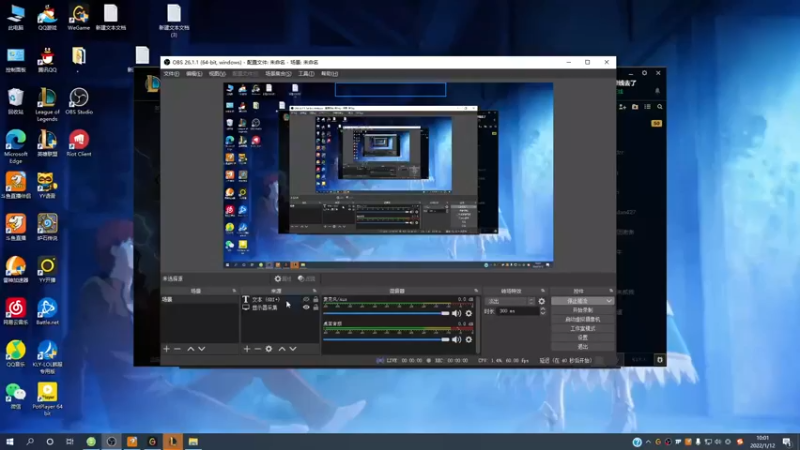This screenshot has height=450, width=800.
Task: Toggle visibility of the display capture source
Action: click(306, 308)
